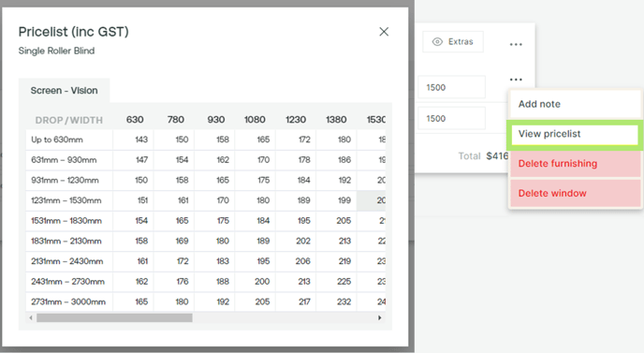
Task: Close the Pricelist dialog with the X
Action: (384, 32)
